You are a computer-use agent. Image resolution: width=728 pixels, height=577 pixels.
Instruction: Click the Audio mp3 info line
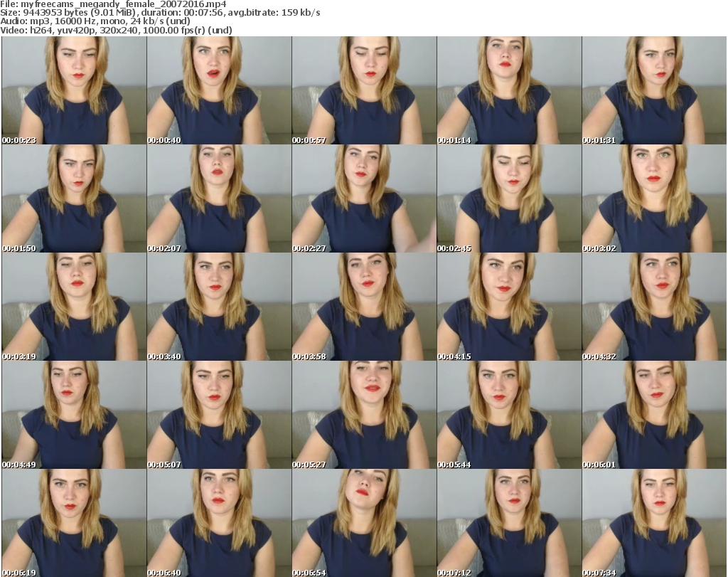point(95,21)
